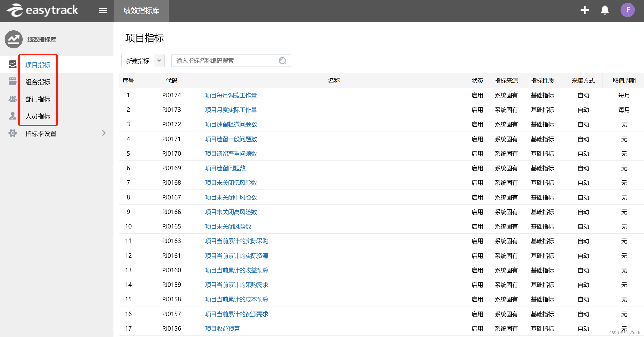Click code cell PJ0156
The width and height of the screenshot is (644, 337).
click(x=172, y=329)
